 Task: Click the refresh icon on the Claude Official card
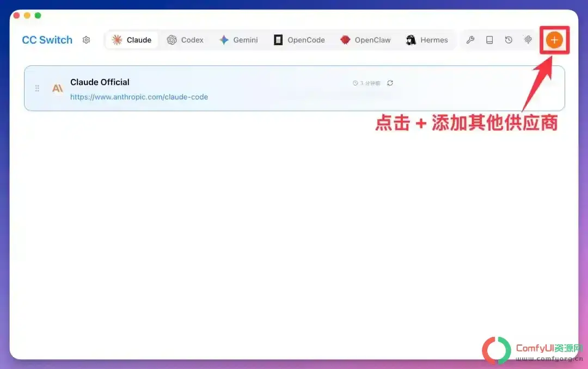coord(390,83)
